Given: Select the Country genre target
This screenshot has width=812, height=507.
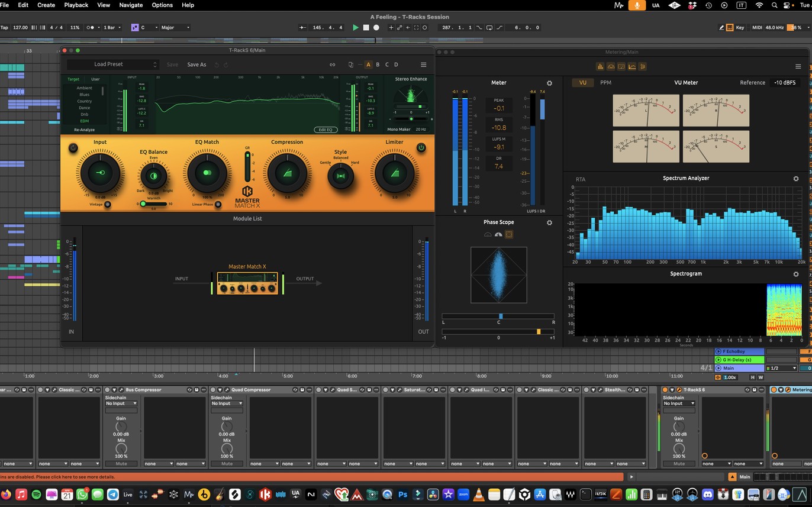Looking at the screenshot, I should pyautogui.click(x=85, y=101).
